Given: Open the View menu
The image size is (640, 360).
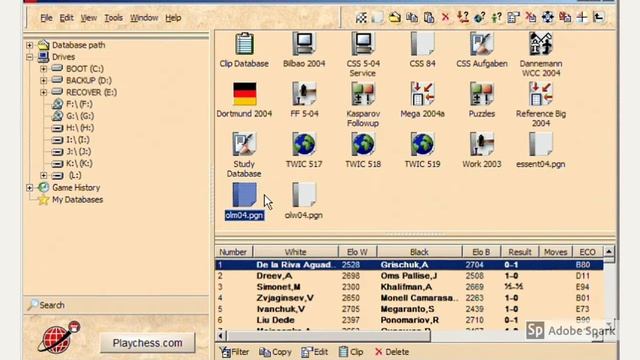Looking at the screenshot, I should coord(89,18).
